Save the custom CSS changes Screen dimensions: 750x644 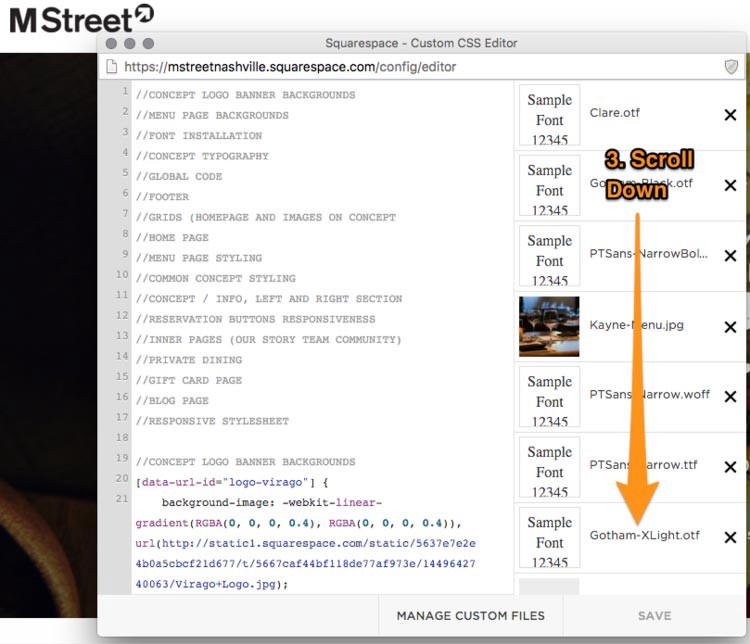654,615
